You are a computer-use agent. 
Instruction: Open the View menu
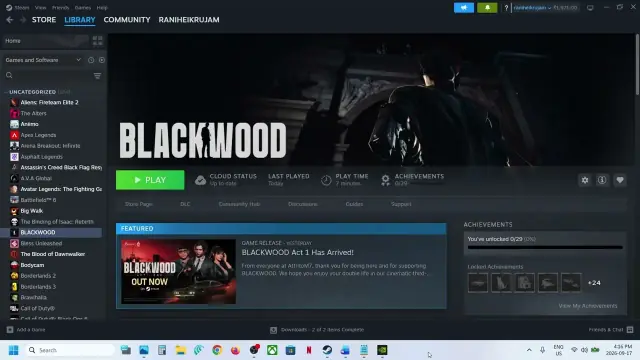pos(40,8)
